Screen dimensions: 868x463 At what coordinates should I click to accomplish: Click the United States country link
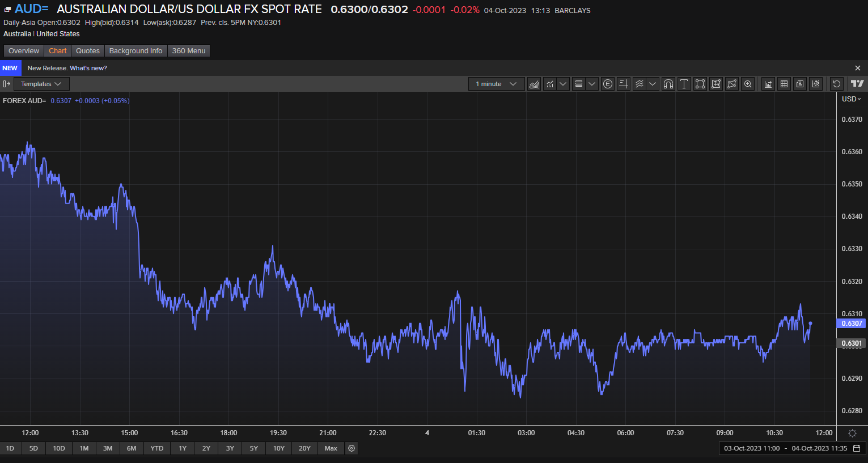pos(58,34)
